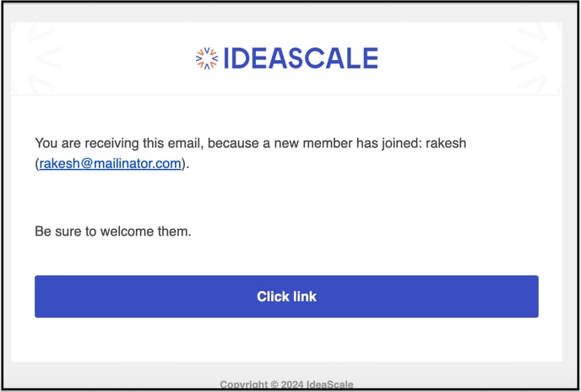
Task: Click the Copyright © 2024 IdeaScale footer
Action: [x=286, y=384]
